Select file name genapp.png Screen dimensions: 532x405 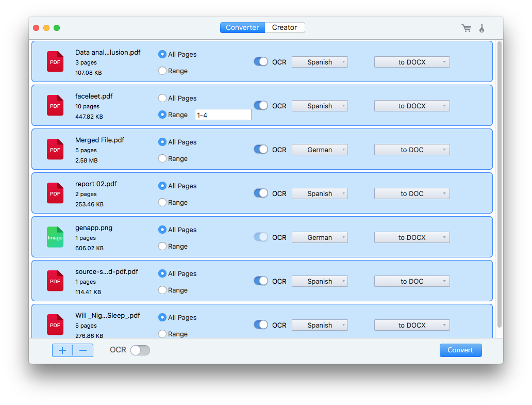tap(94, 228)
